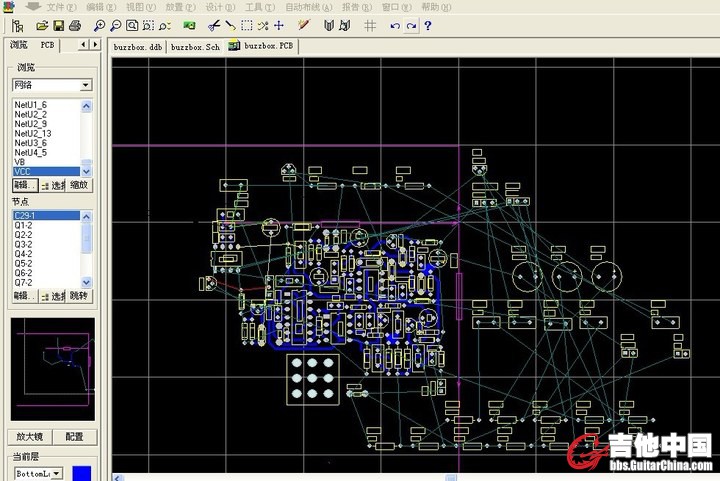720x481 pixels.
Task: Select the buzzbox.PCB document tab
Action: pyautogui.click(x=262, y=46)
